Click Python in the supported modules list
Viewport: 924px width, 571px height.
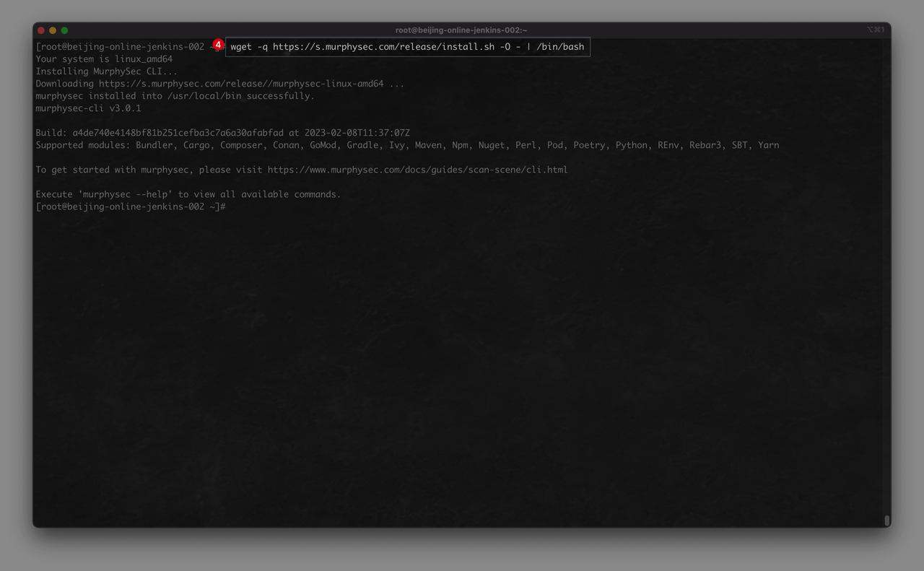pos(632,145)
